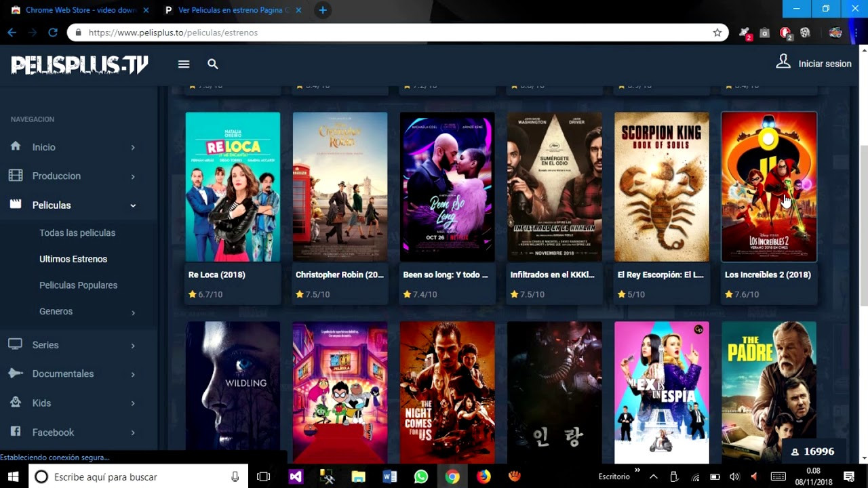Click the Mi Ex es un Espía poster
Viewport: 868px width, 488px height.
pyautogui.click(x=662, y=392)
